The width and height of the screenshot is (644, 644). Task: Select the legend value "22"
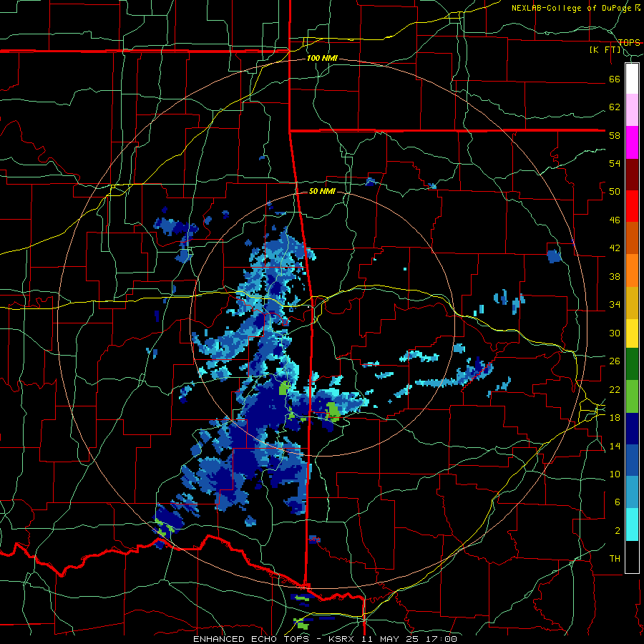coord(615,389)
